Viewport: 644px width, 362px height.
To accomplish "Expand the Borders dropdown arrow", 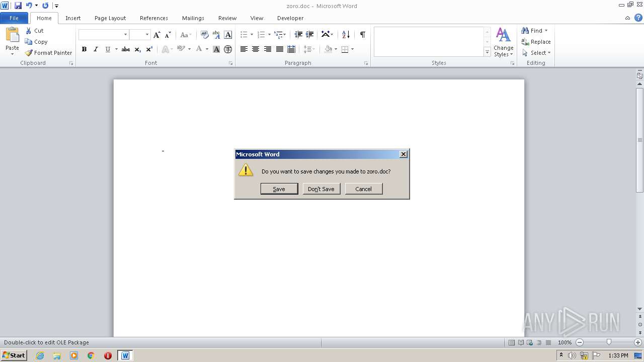I will (352, 49).
